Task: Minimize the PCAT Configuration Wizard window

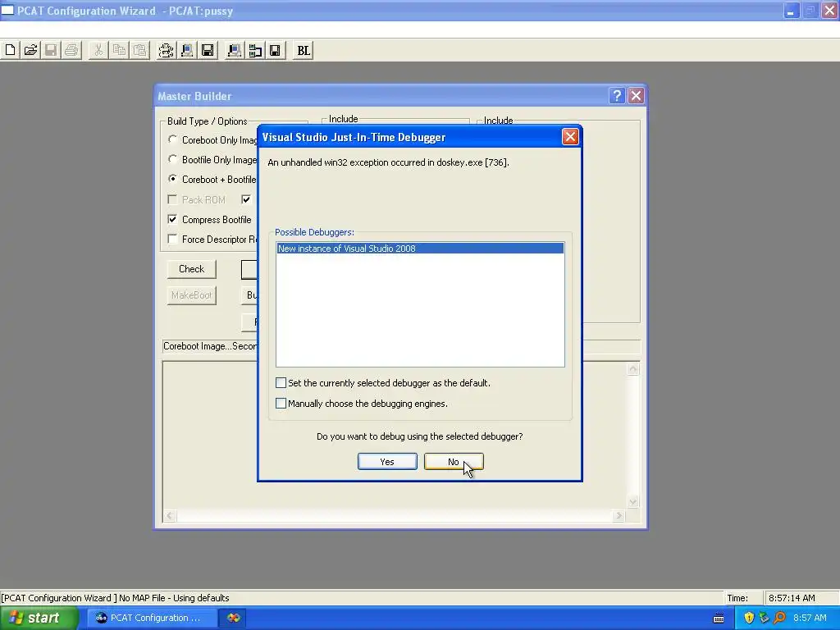Action: [791, 11]
